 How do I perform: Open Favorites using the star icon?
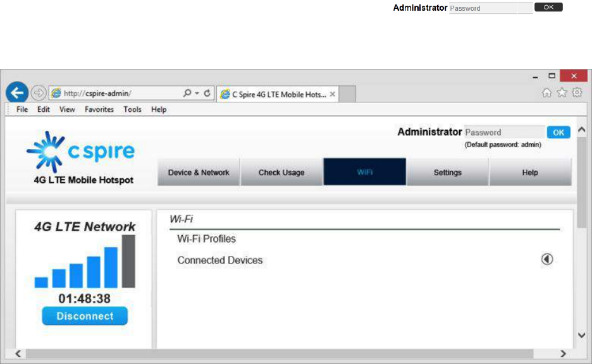tap(562, 92)
